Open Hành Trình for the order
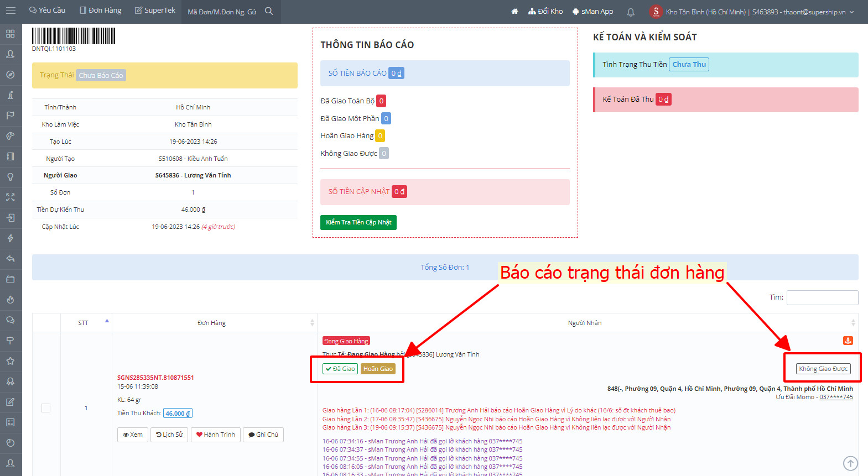The width and height of the screenshot is (868, 476). [216, 435]
